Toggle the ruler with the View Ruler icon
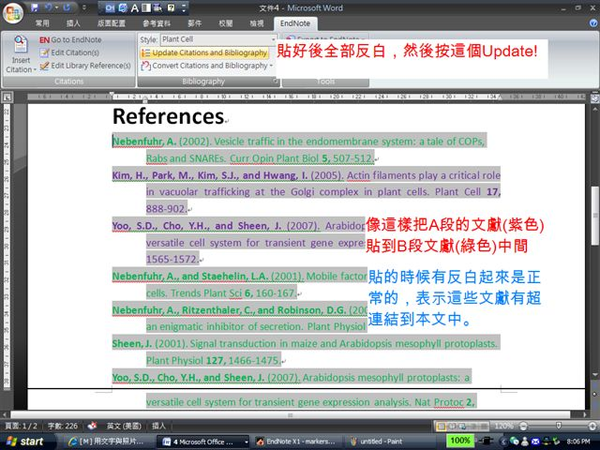 [595, 98]
